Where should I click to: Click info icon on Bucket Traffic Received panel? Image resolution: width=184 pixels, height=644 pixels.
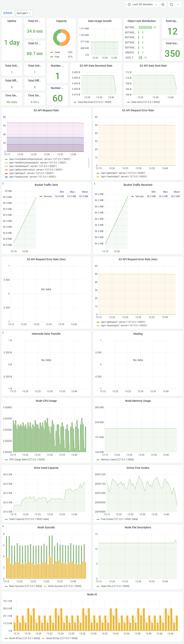[x=95, y=183]
